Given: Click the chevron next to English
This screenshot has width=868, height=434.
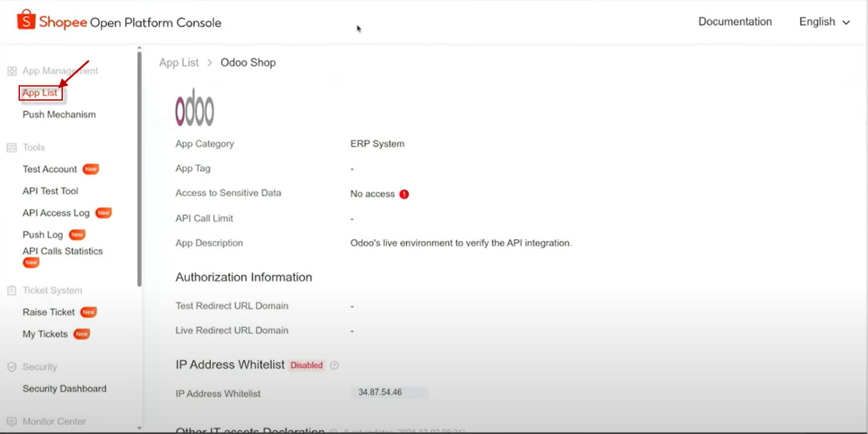Looking at the screenshot, I should (x=846, y=22).
